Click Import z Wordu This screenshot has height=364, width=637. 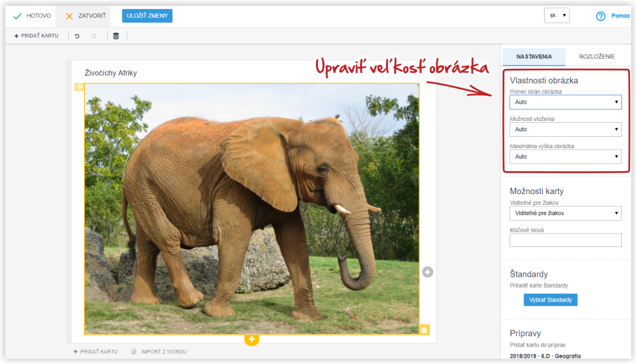[159, 351]
